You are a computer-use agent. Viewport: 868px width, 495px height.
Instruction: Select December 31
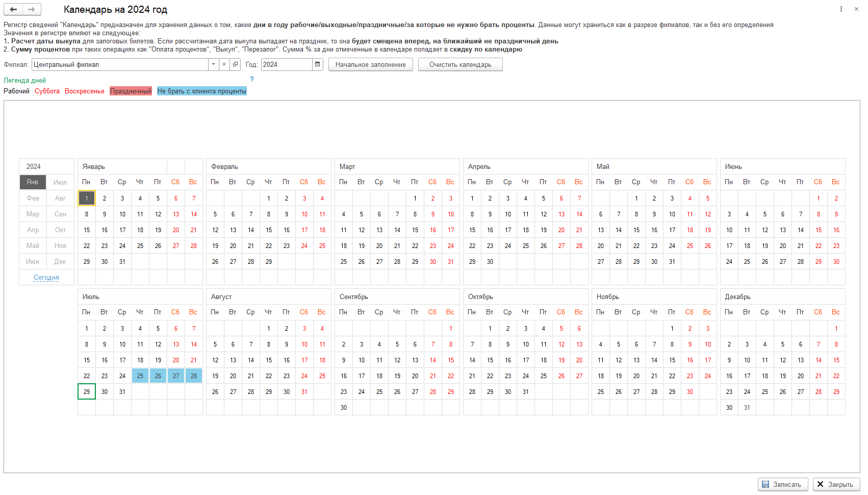[747, 407]
